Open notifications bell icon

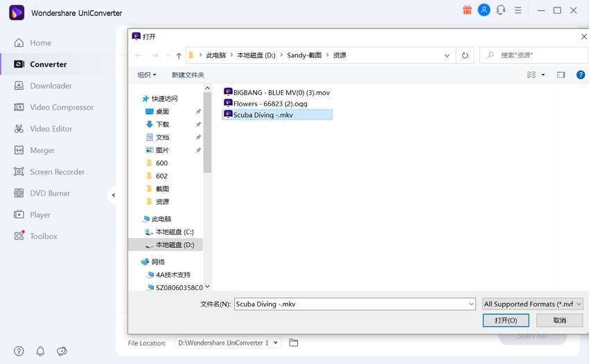(x=40, y=352)
